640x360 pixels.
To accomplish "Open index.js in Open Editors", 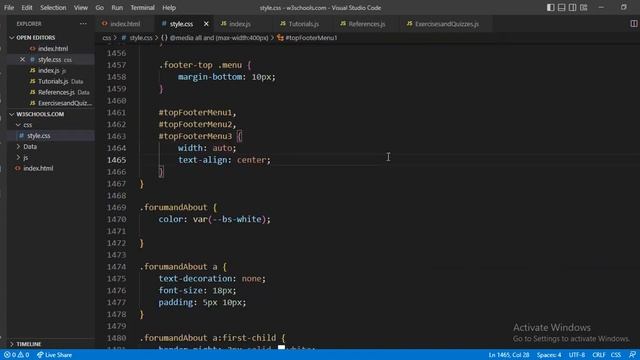I will point(49,70).
